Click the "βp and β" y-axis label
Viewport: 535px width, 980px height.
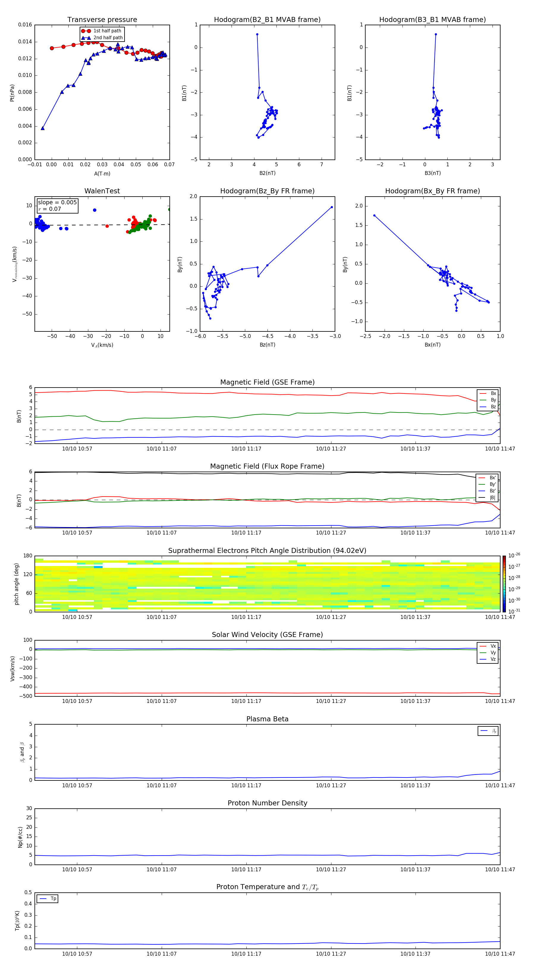click(22, 752)
